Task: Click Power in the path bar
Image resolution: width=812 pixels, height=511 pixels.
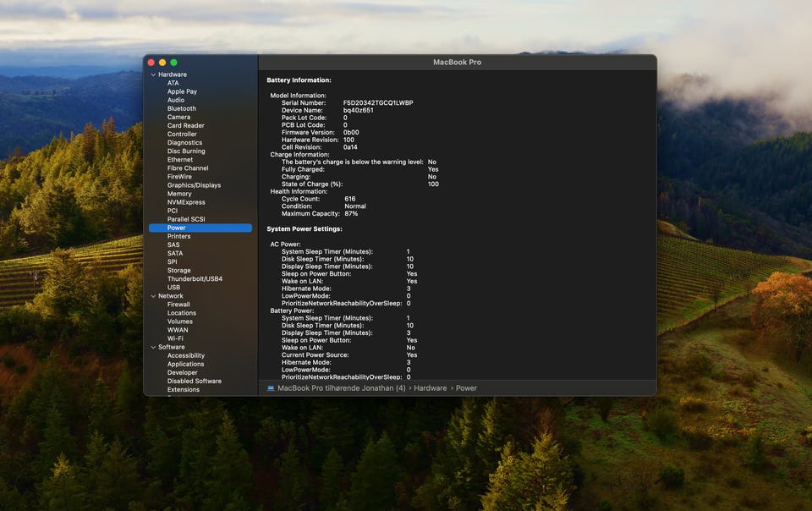Action: click(x=466, y=388)
